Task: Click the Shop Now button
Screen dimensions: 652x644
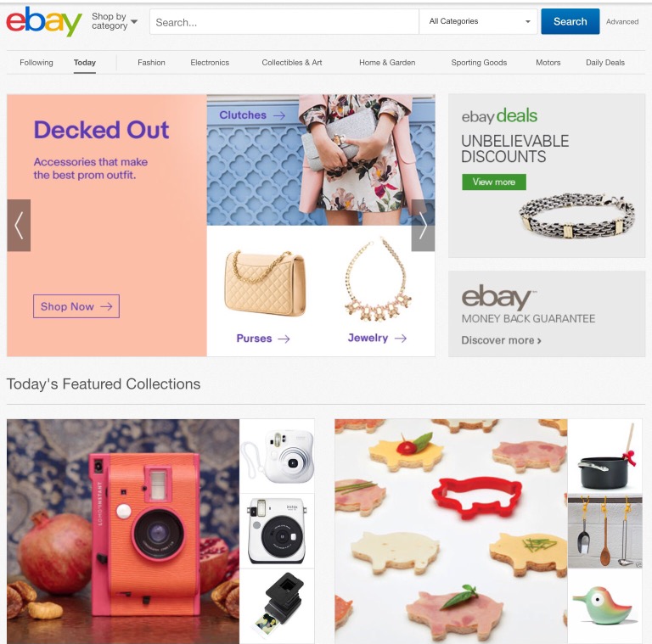Action: coord(76,306)
